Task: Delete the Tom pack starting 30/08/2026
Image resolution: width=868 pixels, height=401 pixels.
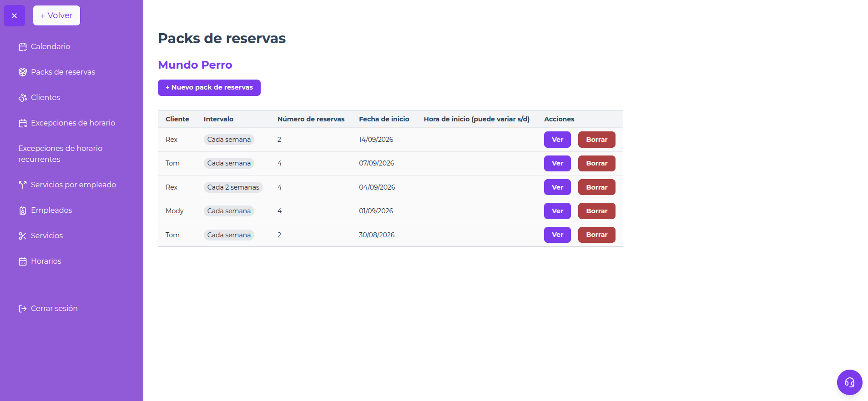Action: coord(596,235)
